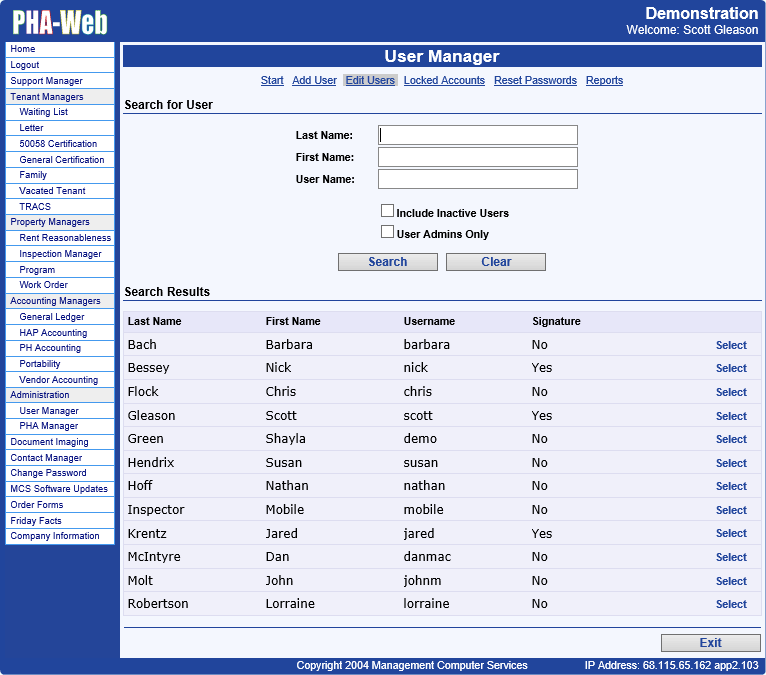Screen dimensions: 766x675
Task: Open Portability sidebar item
Action: [x=60, y=364]
